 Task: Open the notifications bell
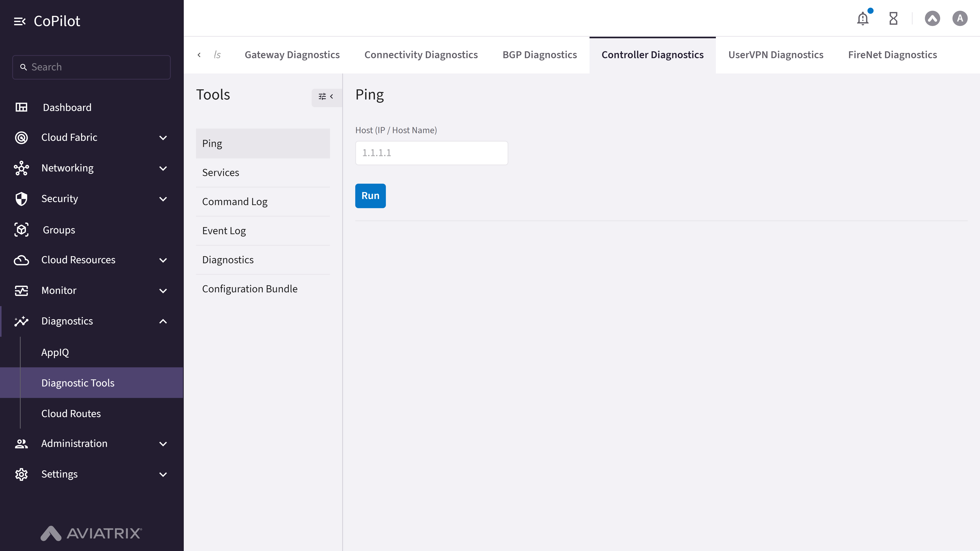863,18
